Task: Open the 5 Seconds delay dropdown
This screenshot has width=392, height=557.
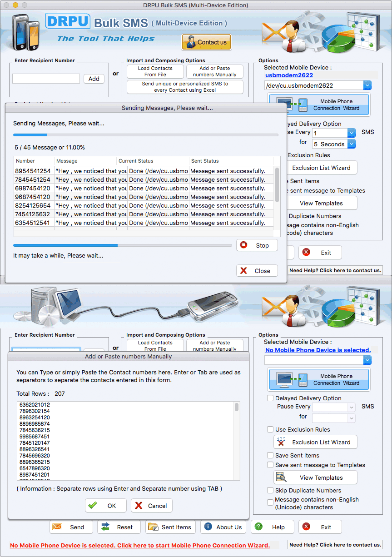Action: coord(352,144)
